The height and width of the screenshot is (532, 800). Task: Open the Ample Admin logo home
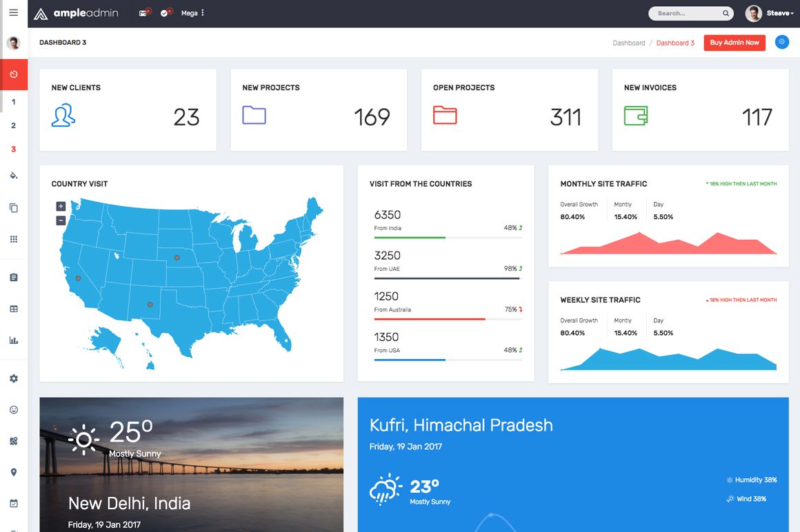[76, 13]
